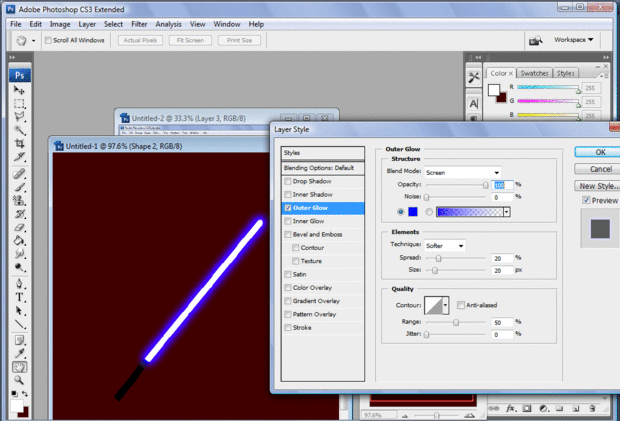
Task: Open the File menu
Action: (16, 24)
